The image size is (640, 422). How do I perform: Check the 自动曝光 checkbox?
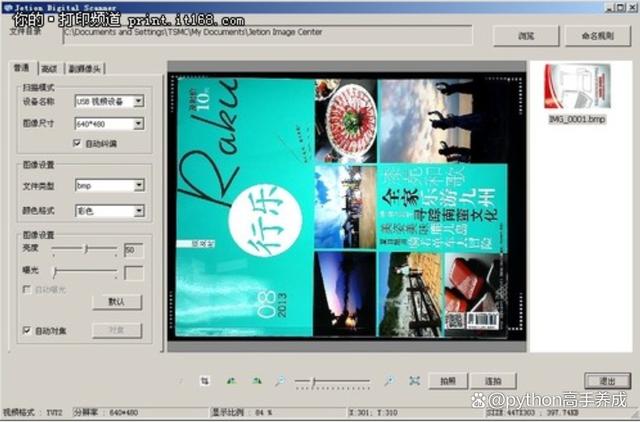pos(27,289)
